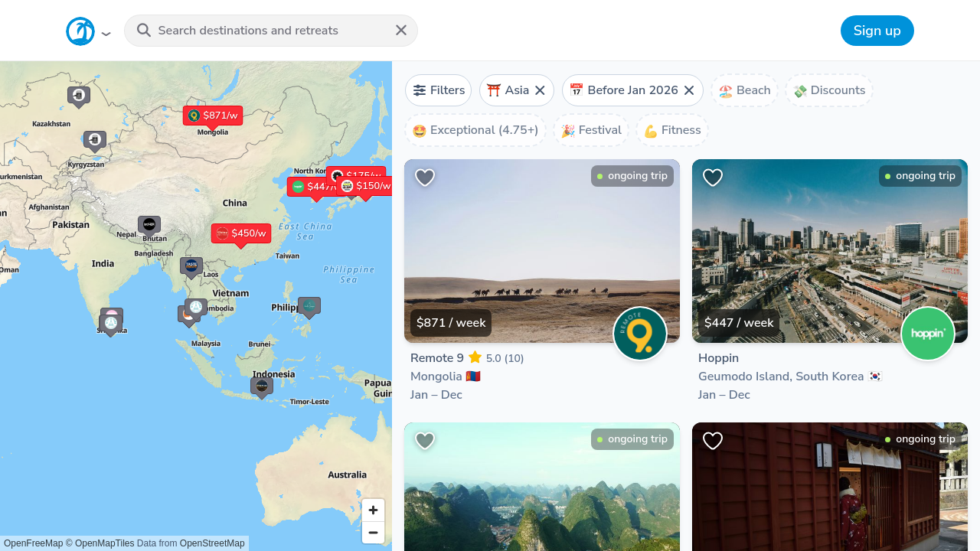Heart the red wooden building trip card

point(713,441)
